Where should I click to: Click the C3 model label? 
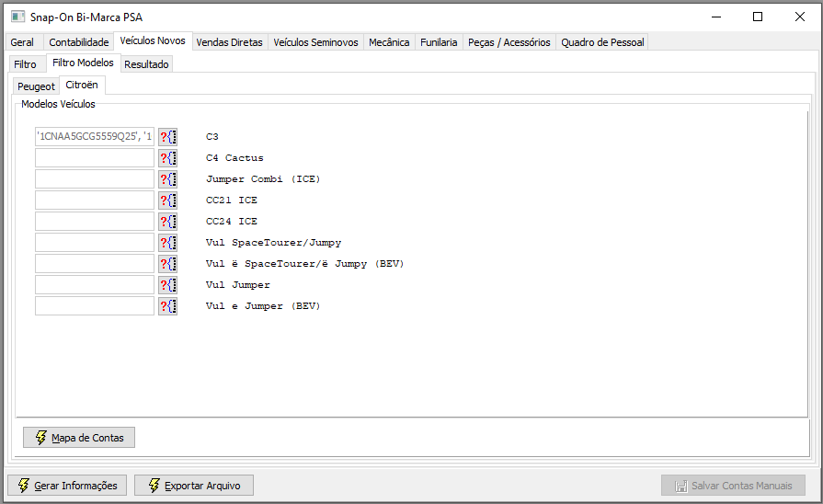212,137
